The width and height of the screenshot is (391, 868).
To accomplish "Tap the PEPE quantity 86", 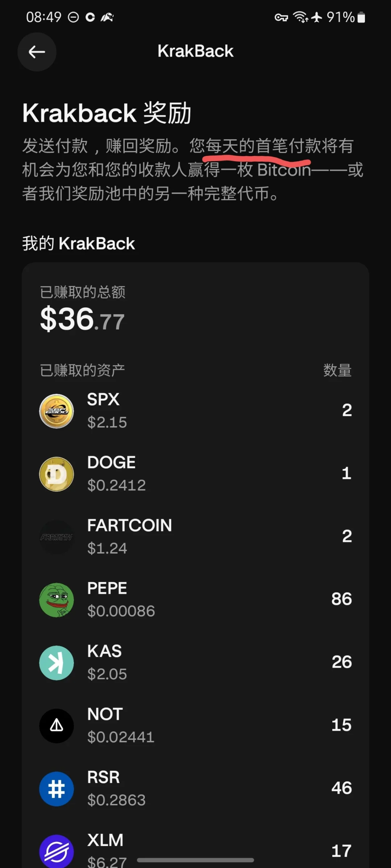I will pyautogui.click(x=341, y=599).
